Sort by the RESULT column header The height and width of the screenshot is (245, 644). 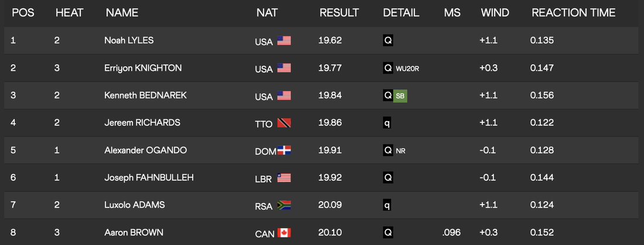(x=339, y=12)
